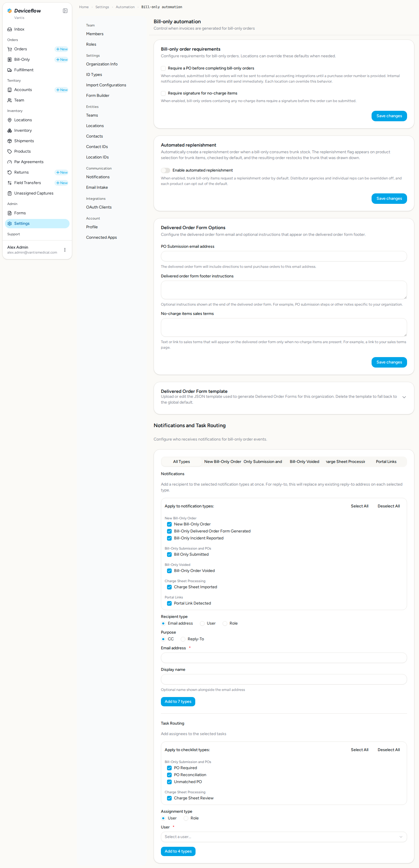Open Import Configurations settings page
Viewport: 419px width, 868px height.
tap(106, 85)
